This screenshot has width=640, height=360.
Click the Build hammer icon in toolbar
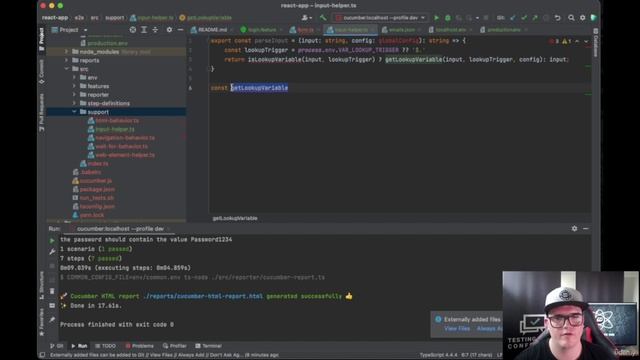(x=323, y=18)
